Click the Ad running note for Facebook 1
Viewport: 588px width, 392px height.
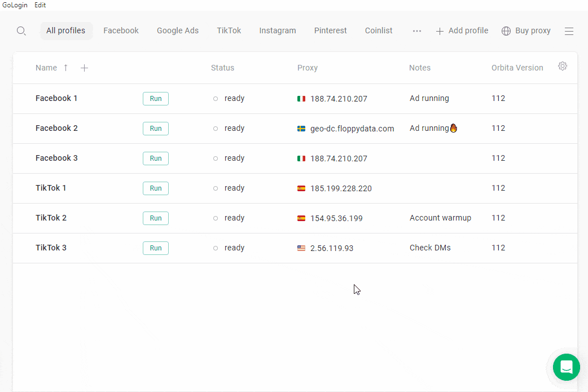click(x=429, y=98)
